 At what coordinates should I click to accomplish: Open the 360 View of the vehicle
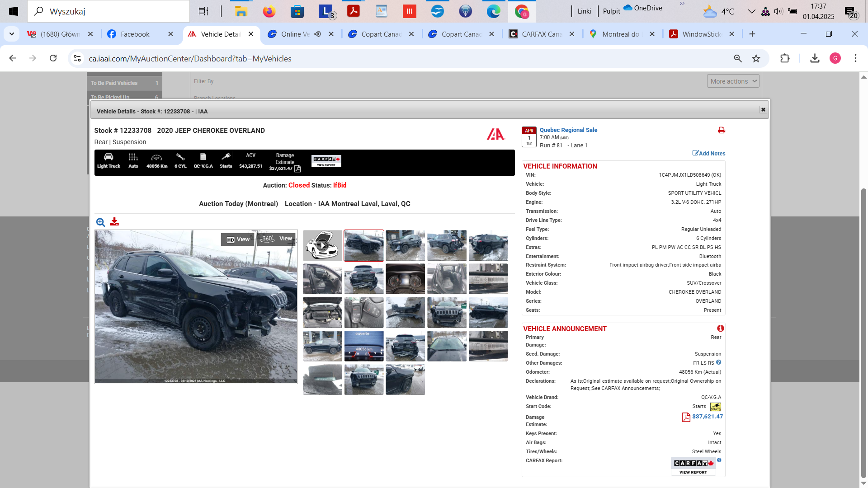pos(276,239)
